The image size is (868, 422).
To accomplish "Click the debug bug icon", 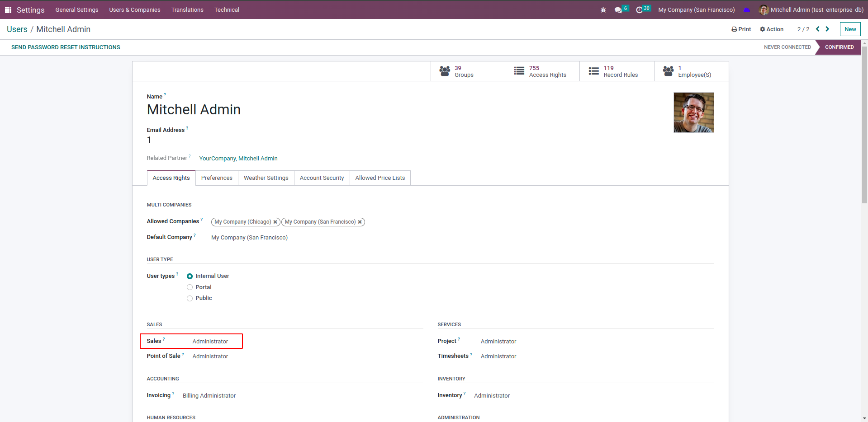I will point(603,9).
